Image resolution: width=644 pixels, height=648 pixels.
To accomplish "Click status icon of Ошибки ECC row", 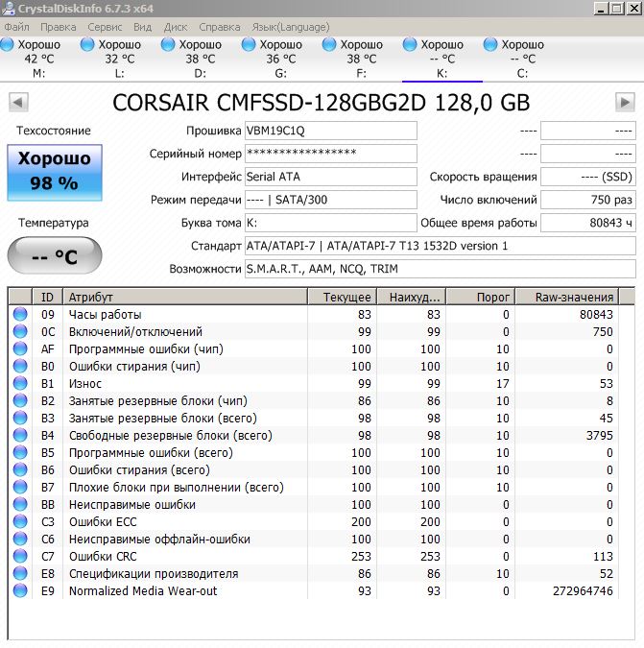I will pos(20,521).
